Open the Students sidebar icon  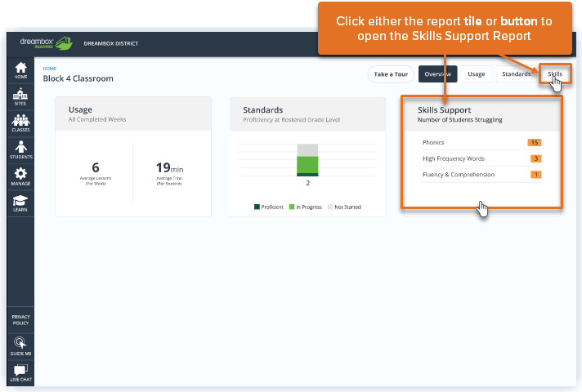pos(20,149)
